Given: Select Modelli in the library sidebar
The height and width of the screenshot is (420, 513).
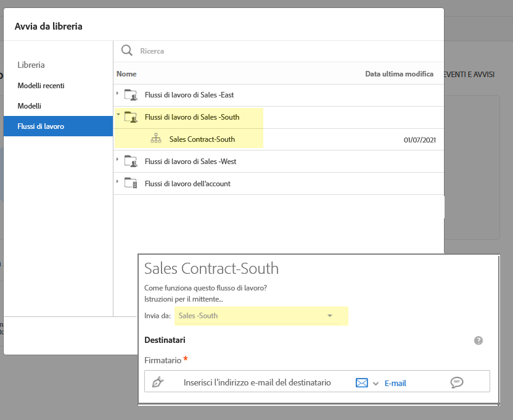Looking at the screenshot, I should point(29,106).
